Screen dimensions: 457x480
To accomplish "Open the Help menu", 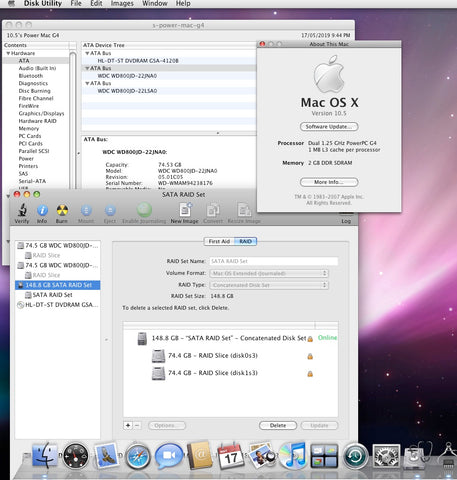I will 183,3.
